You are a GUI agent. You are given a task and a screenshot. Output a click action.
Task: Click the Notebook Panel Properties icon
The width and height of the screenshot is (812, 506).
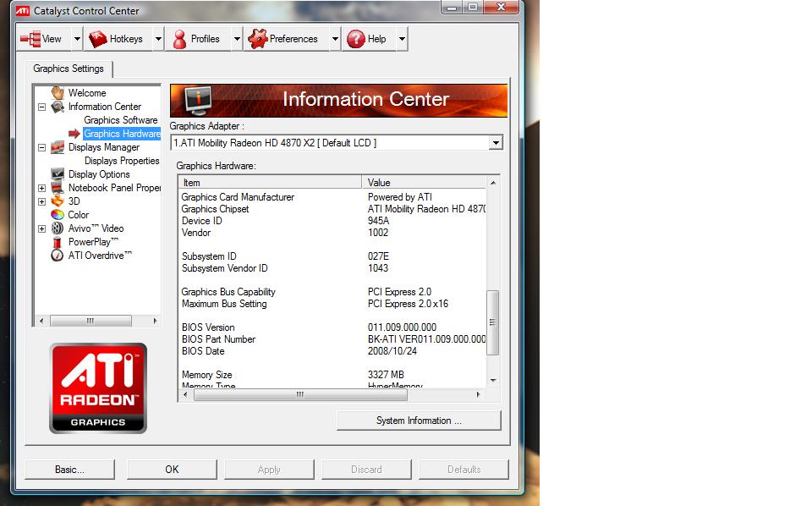click(58, 188)
